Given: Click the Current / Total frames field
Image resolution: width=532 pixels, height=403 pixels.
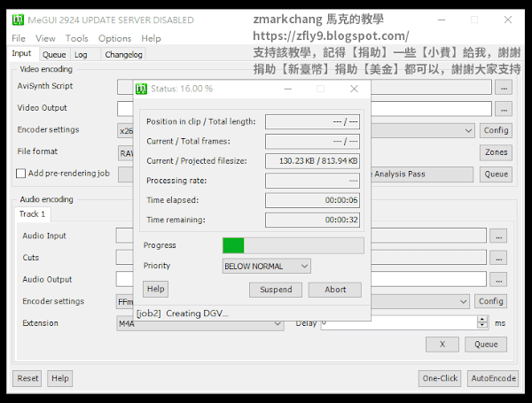Looking at the screenshot, I should click(312, 142).
